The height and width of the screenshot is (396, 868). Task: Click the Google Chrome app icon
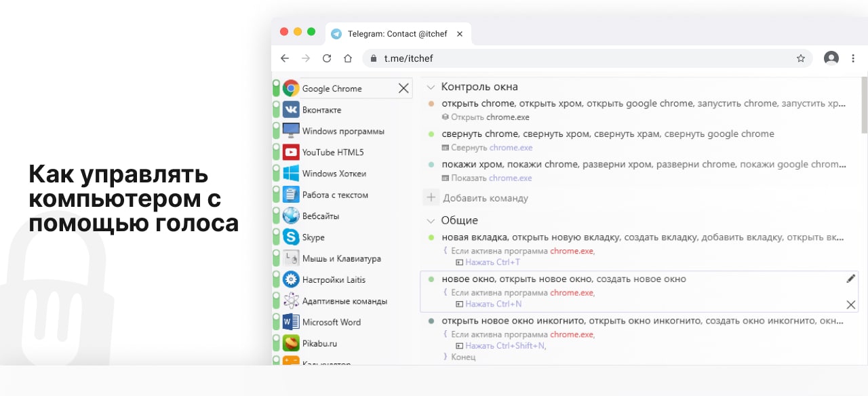291,88
